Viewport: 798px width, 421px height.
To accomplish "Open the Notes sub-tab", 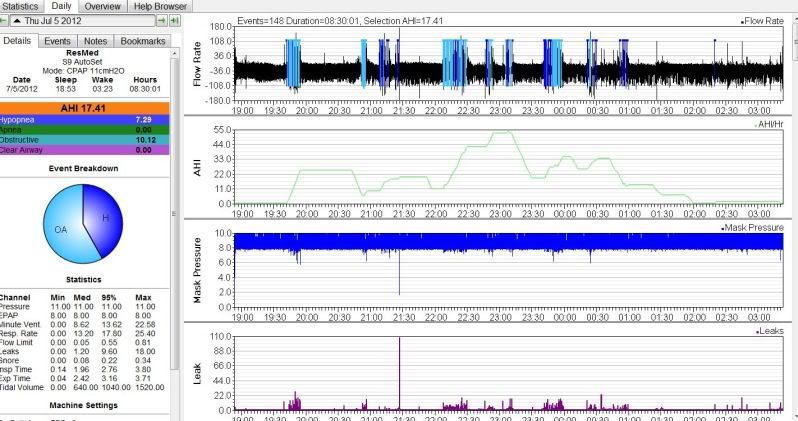I will tap(95, 41).
